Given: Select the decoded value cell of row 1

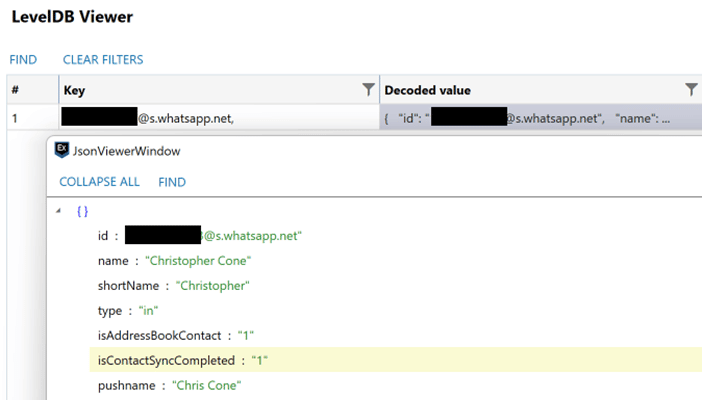Looking at the screenshot, I should click(x=541, y=118).
